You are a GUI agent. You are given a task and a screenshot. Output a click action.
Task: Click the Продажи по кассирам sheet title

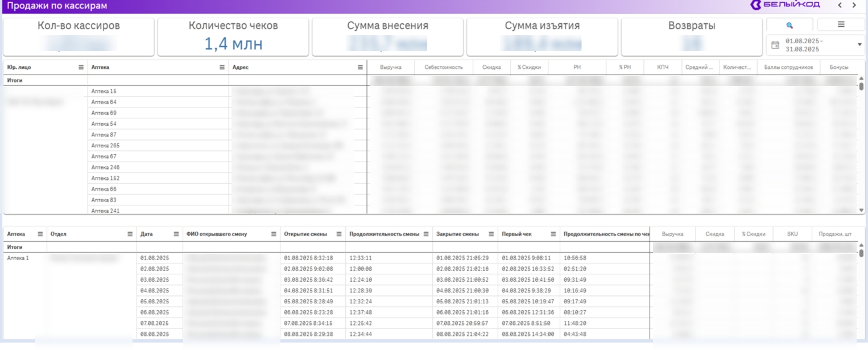(57, 6)
